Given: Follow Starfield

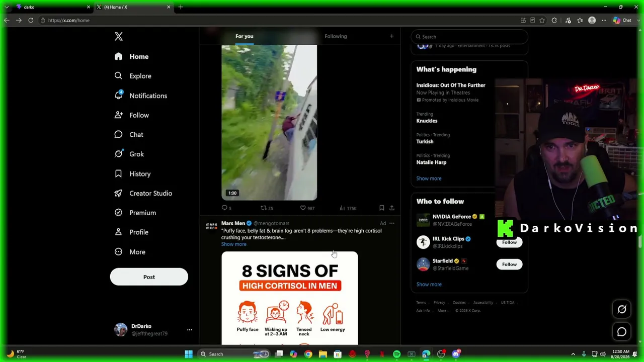Looking at the screenshot, I should 509,264.
